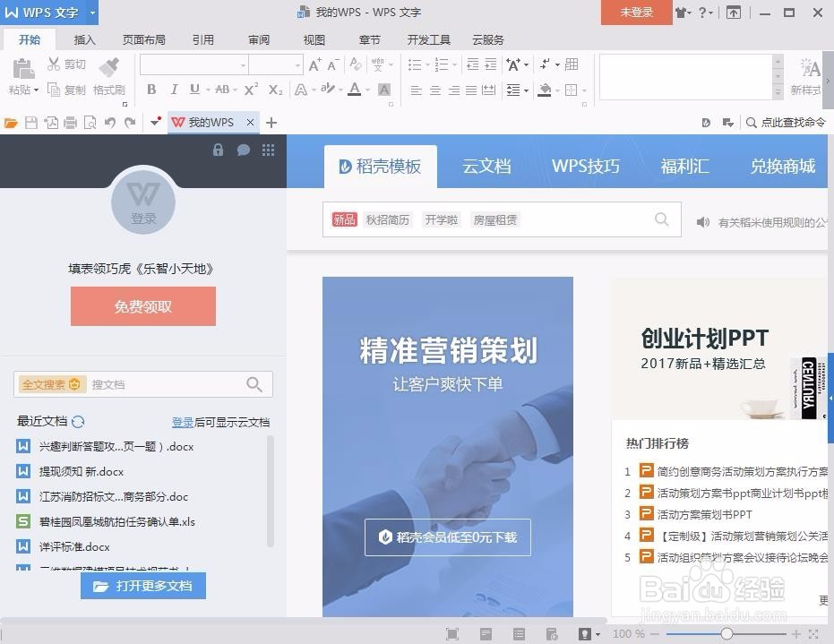Screen dimensions: 834x644
Task: Expand the numbered list dropdown arrow
Action: tap(454, 64)
